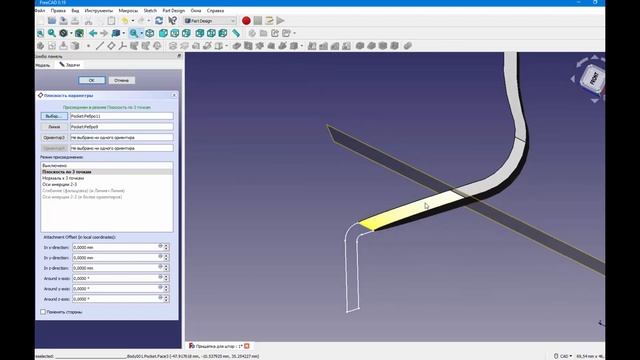The image size is (640, 360).
Task: Switch to Right view cube icon
Action: 186,33
